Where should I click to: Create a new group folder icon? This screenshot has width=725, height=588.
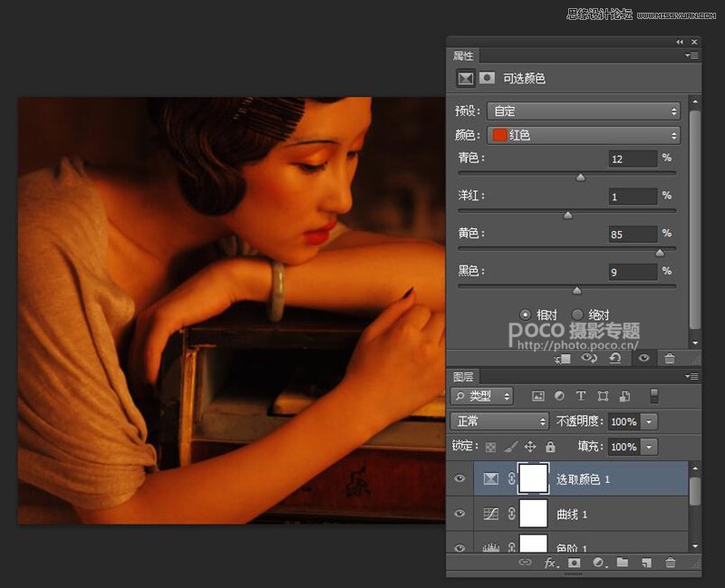pos(623,562)
